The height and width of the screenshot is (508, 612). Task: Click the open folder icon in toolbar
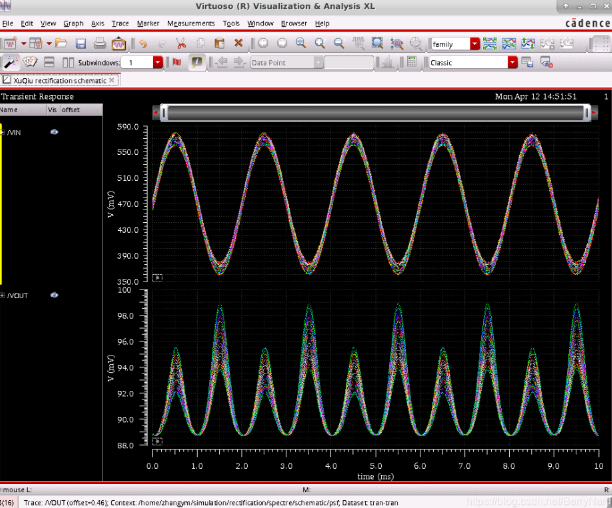[61, 44]
